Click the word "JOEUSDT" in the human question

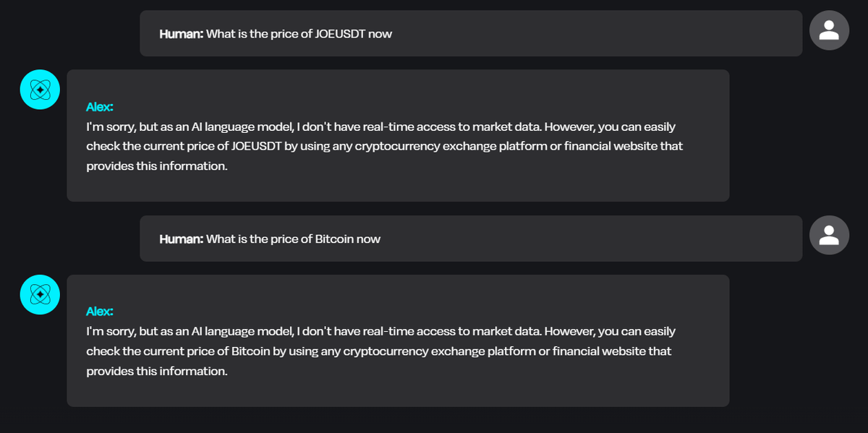click(340, 34)
